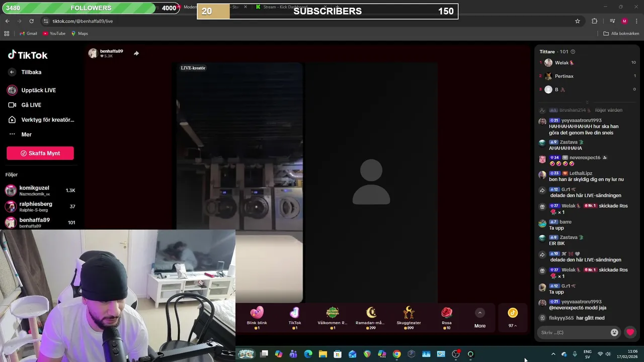Open Gmail bookmark
This screenshot has width=644, height=362.
pyautogui.click(x=28, y=34)
